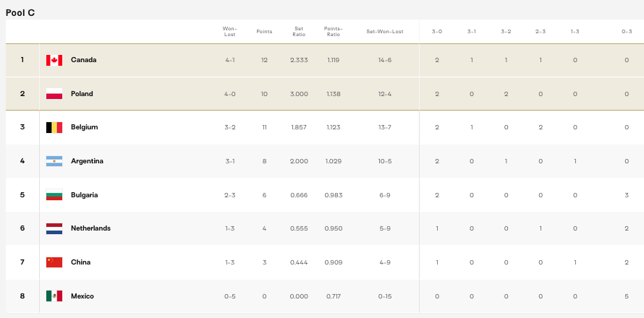This screenshot has width=644, height=318.
Task: Click the Points column header
Action: click(264, 31)
